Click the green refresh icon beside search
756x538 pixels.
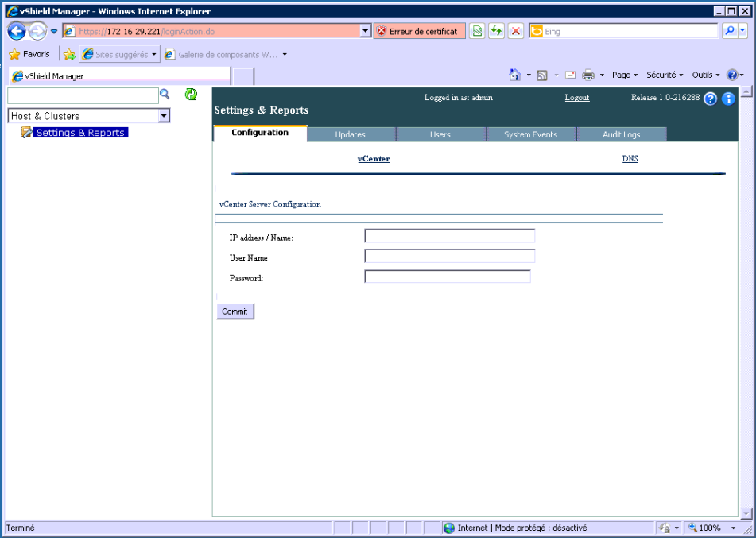(x=191, y=95)
